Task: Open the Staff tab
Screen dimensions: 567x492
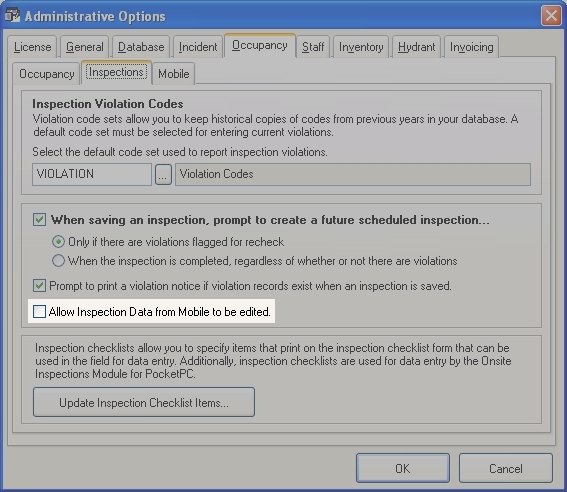Action: (313, 47)
